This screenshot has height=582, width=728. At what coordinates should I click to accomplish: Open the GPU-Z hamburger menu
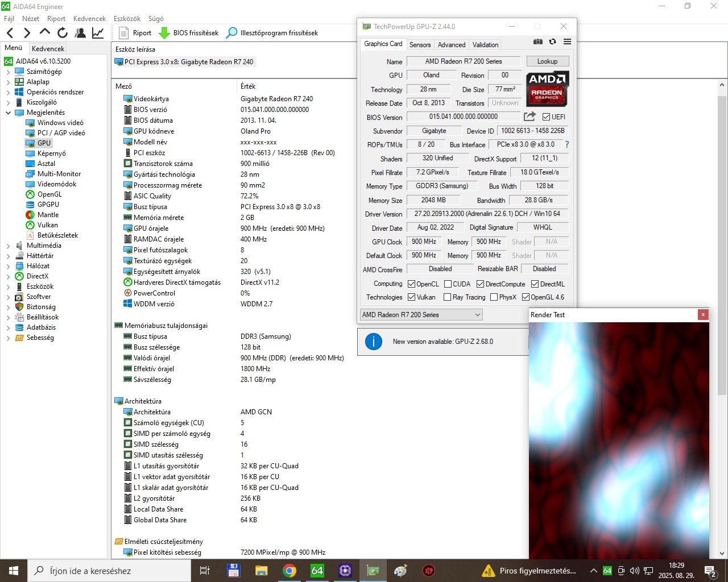click(x=567, y=41)
